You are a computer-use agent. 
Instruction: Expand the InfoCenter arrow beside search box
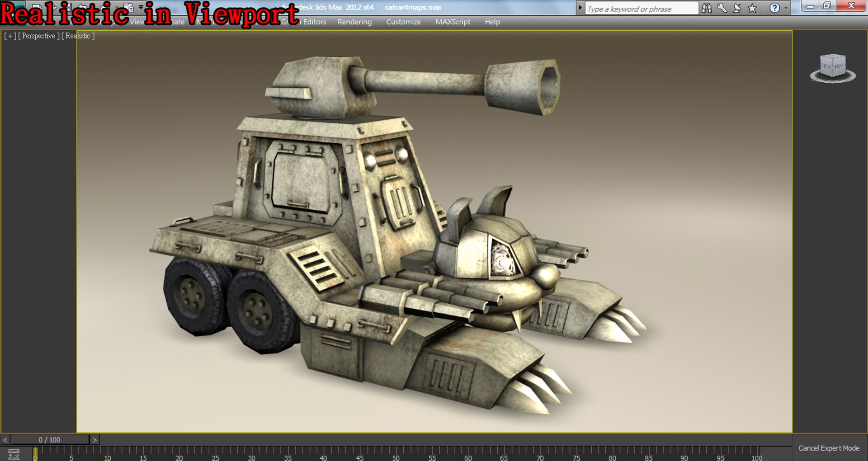click(580, 8)
